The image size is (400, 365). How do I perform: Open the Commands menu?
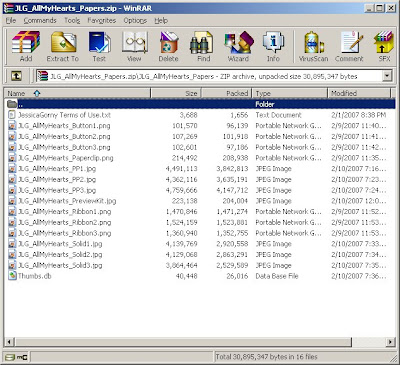(x=40, y=21)
